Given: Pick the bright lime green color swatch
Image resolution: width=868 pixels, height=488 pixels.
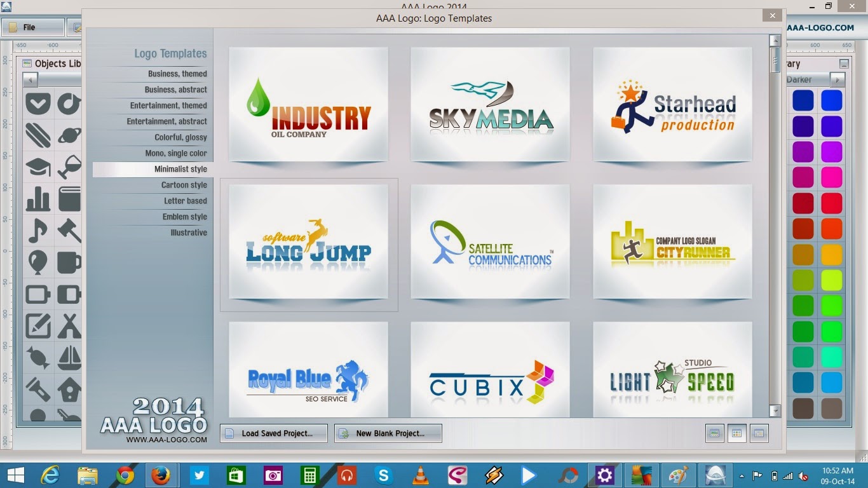Looking at the screenshot, I should (831, 280).
